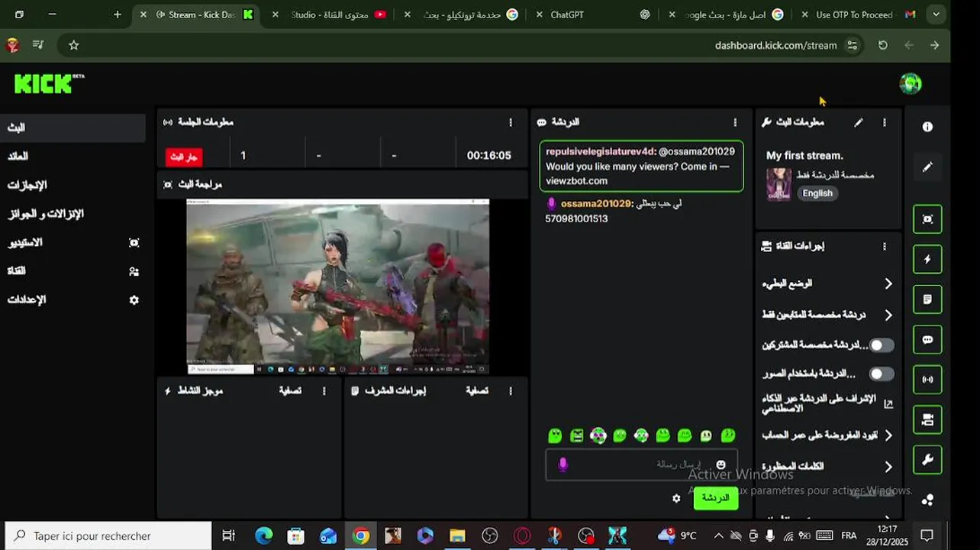
Task: Open the kebab menu of the موجز النشاط panel
Action: pyautogui.click(x=324, y=390)
